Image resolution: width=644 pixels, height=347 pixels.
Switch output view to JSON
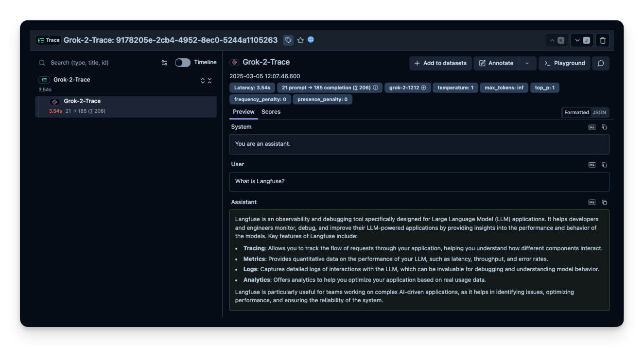(x=599, y=112)
